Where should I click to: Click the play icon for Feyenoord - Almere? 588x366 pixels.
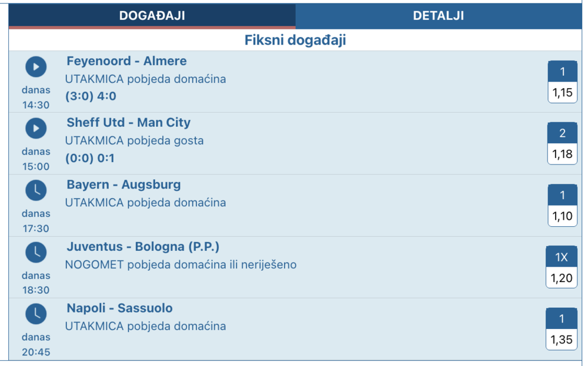pyautogui.click(x=36, y=67)
